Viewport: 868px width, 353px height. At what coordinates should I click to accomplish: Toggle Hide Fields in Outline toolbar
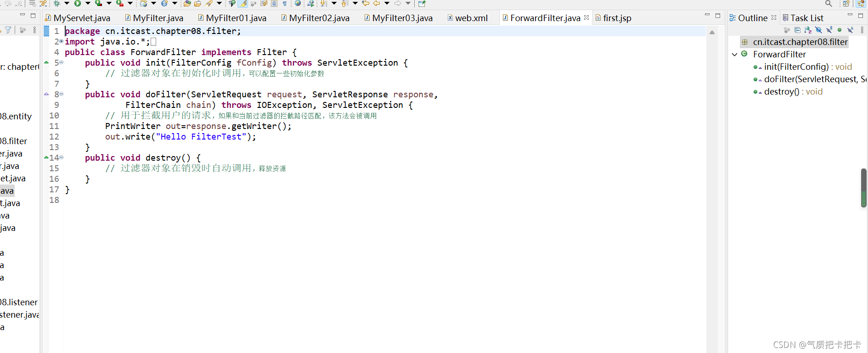click(x=818, y=30)
